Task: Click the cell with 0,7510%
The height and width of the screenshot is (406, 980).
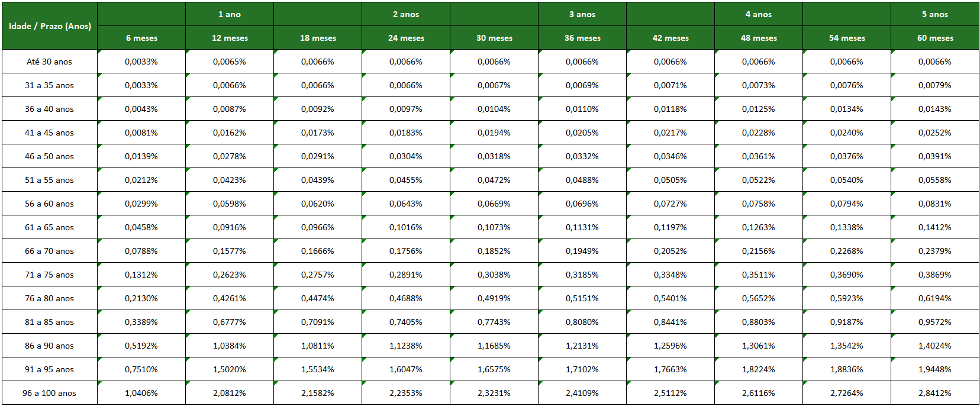Action: pos(141,369)
